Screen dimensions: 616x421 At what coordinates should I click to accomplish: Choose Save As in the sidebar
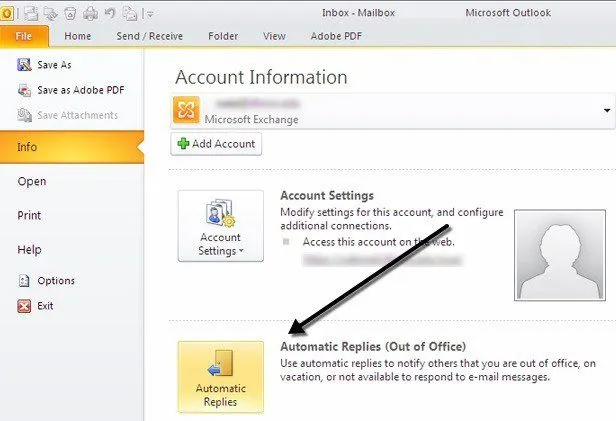point(54,65)
